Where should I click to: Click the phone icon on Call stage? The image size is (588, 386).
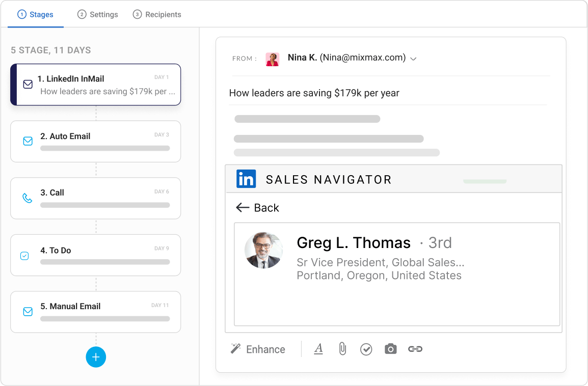pyautogui.click(x=28, y=198)
